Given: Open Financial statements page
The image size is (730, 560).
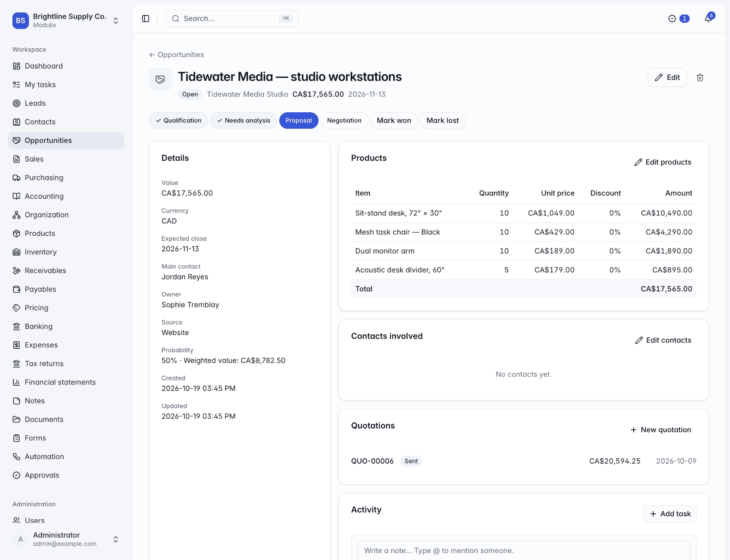Looking at the screenshot, I should point(66,382).
